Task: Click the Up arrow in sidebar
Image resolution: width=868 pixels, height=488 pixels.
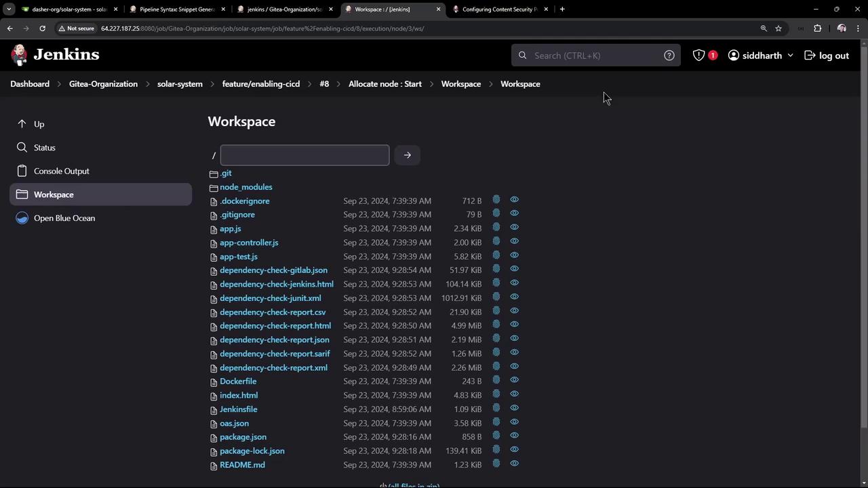Action: click(x=39, y=124)
